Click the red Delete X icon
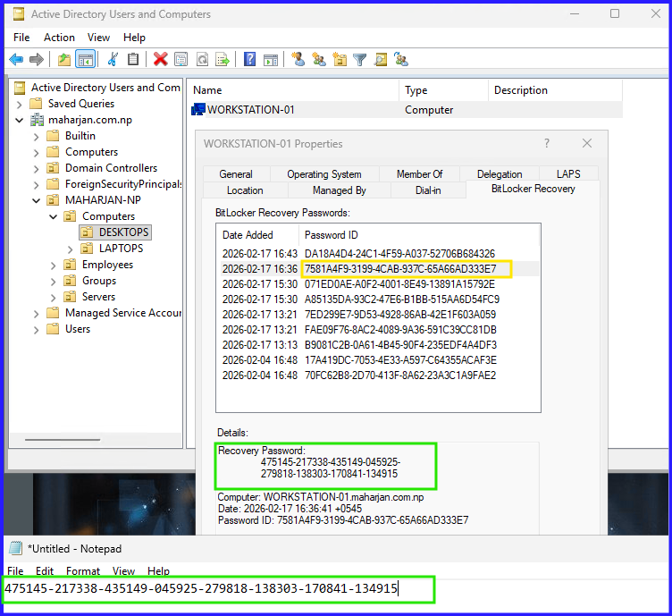 [160, 60]
